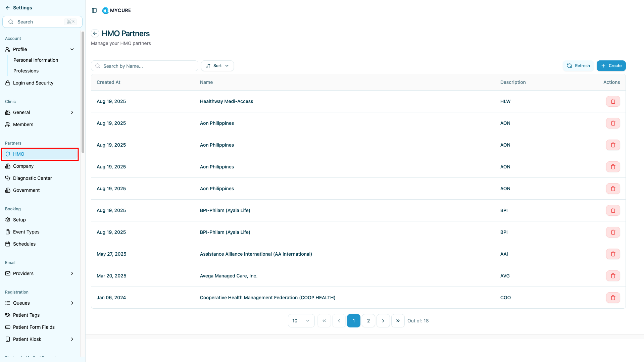Screen dimensions: 644x362
Task: Toggle the sidebar panel icon
Action: pyautogui.click(x=94, y=10)
